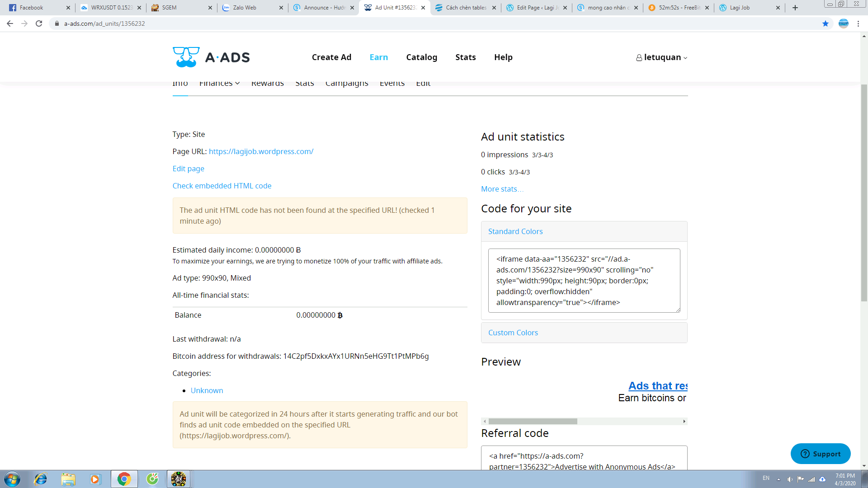The height and width of the screenshot is (488, 868).
Task: Switch to the Facebook browser tab
Action: (x=32, y=8)
